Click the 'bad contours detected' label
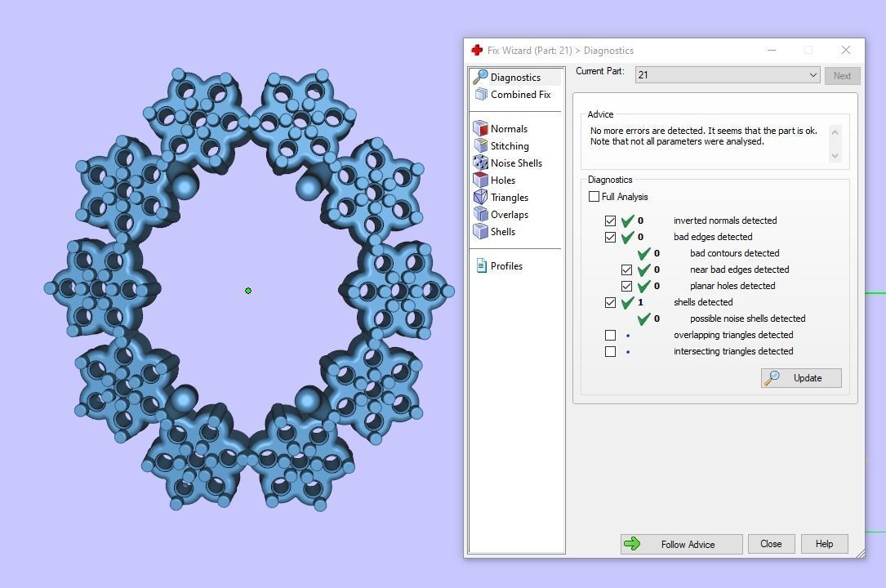Viewport: 886px width, 588px height. coord(735,253)
